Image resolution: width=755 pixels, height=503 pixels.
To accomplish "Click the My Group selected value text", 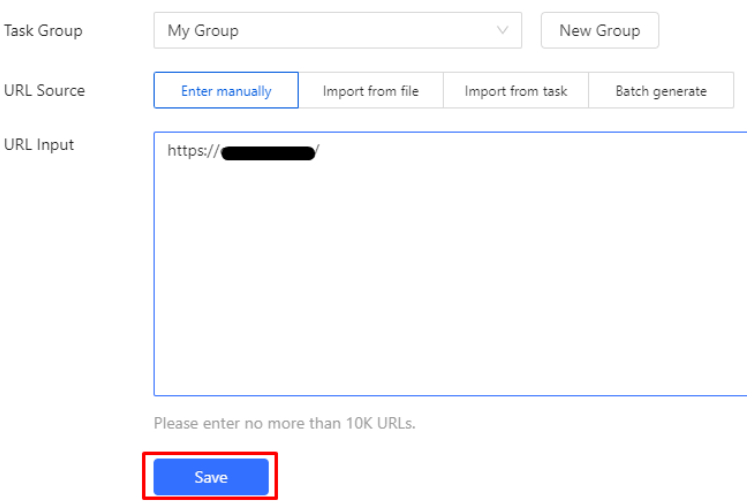I will coord(203,30).
